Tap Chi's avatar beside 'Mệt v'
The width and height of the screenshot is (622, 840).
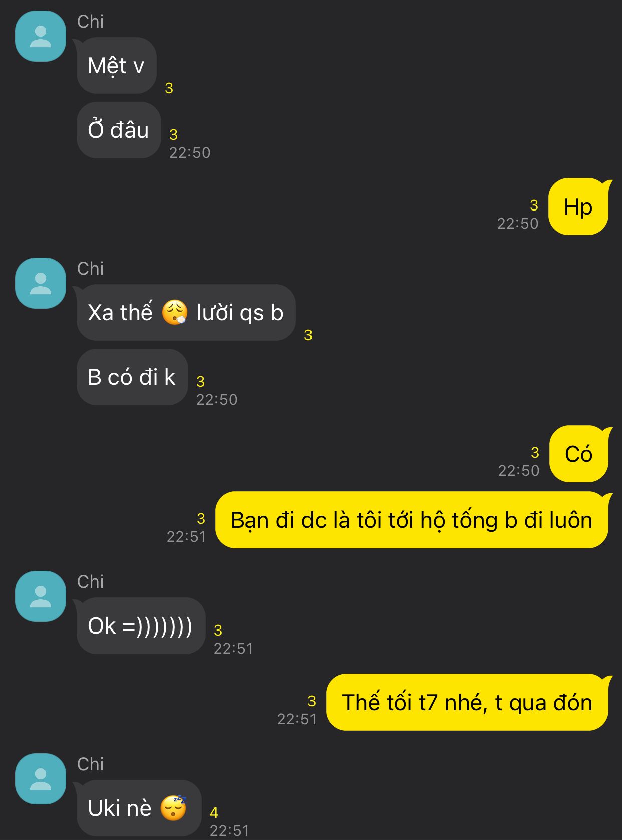(41, 36)
